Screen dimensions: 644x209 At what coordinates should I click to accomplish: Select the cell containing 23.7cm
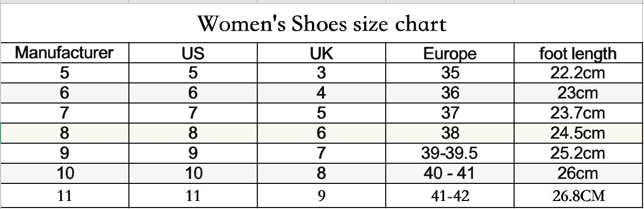[x=578, y=113]
